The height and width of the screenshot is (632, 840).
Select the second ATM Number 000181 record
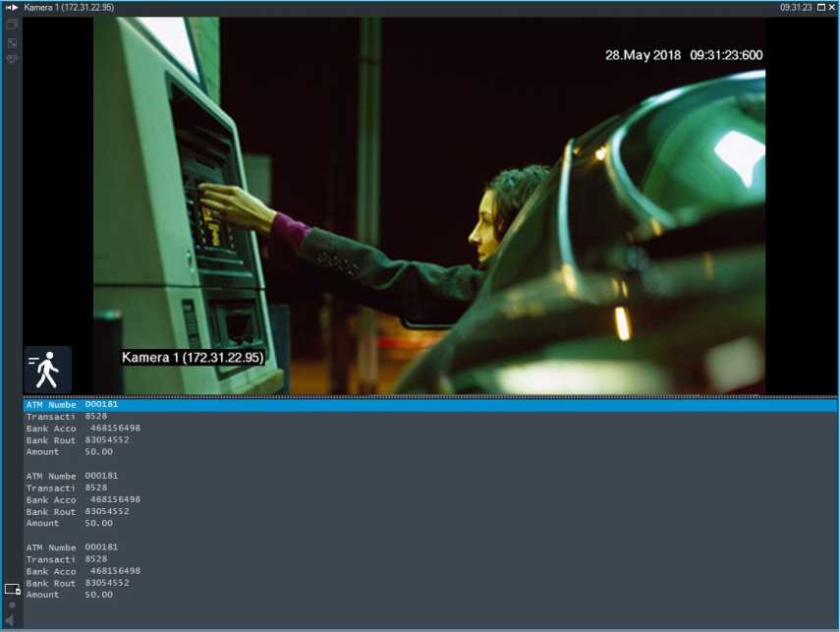click(72, 476)
